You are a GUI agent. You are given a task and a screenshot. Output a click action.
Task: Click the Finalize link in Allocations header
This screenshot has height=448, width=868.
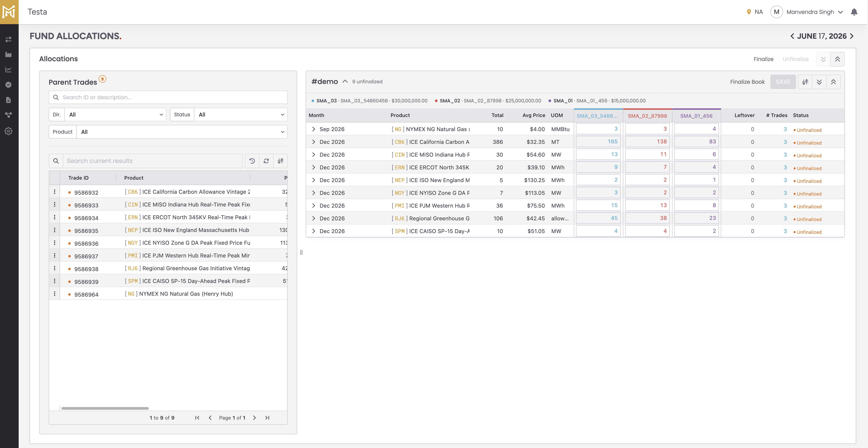(x=763, y=59)
